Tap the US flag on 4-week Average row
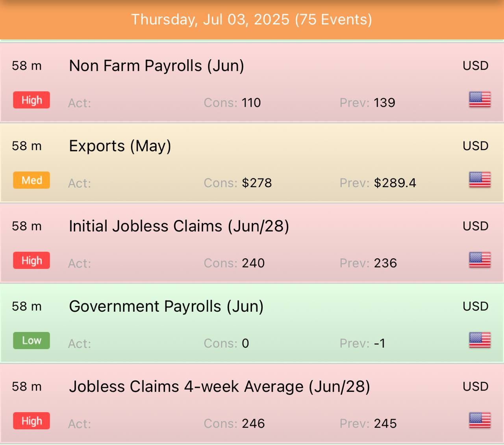 (480, 421)
